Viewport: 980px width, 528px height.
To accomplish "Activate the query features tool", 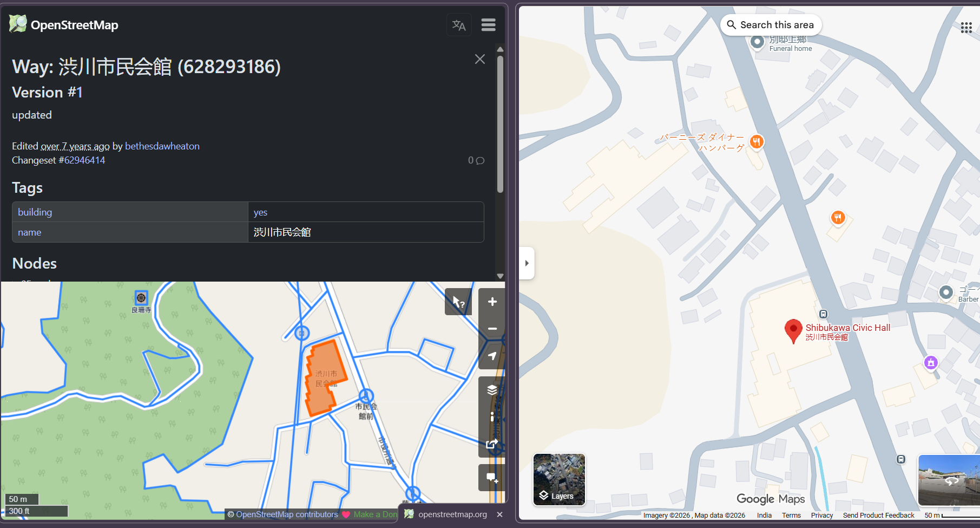I will [458, 302].
